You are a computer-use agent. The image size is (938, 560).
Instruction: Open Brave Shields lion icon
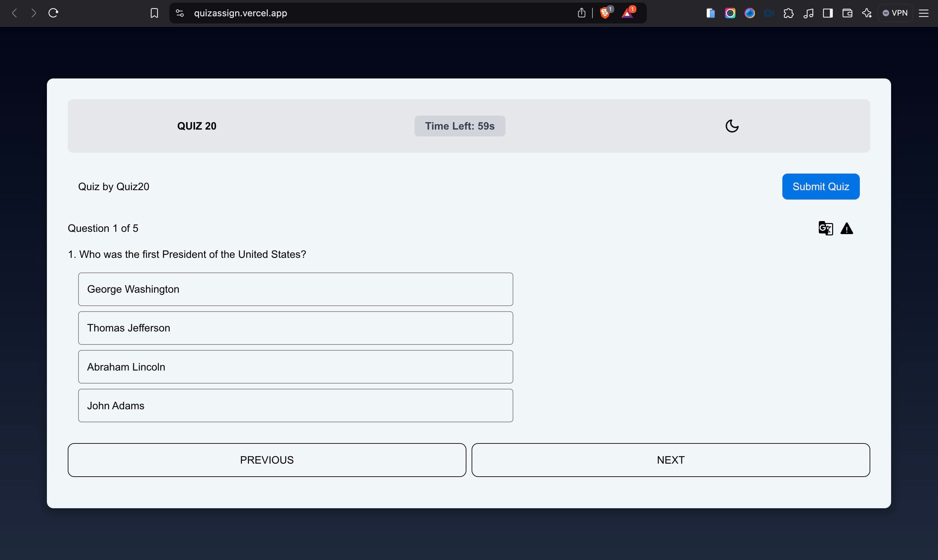(605, 13)
